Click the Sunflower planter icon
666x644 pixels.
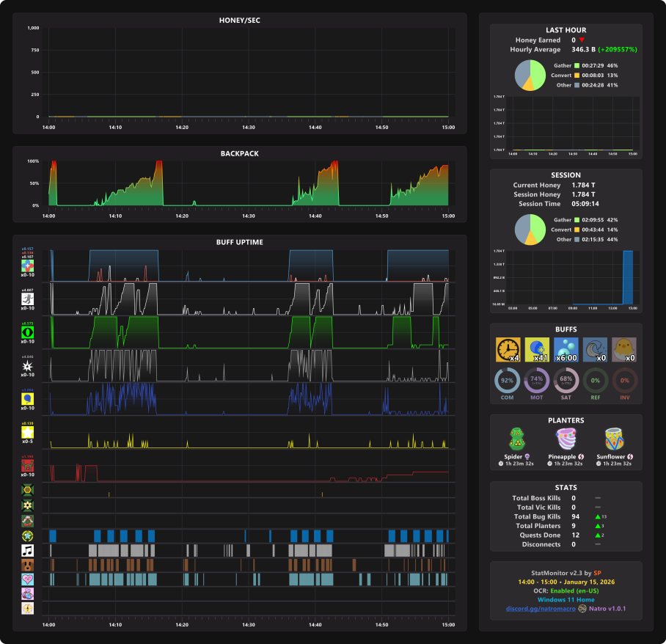pos(614,439)
